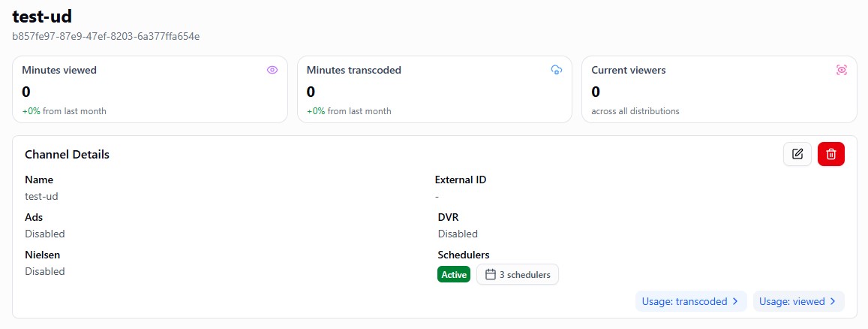The width and height of the screenshot is (868, 329).
Task: Click the Channel Details section title
Action: (x=68, y=155)
